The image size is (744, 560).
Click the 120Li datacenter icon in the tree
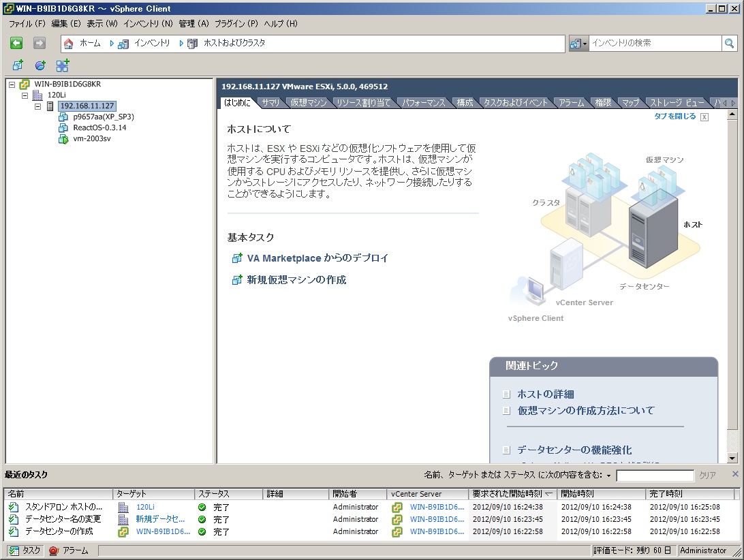tap(37, 95)
